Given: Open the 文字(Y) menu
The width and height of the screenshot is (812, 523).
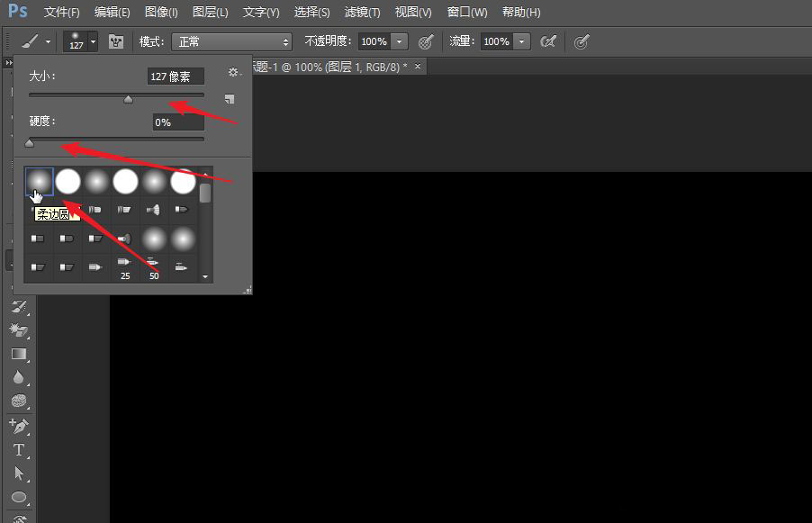Looking at the screenshot, I should click(x=261, y=12).
